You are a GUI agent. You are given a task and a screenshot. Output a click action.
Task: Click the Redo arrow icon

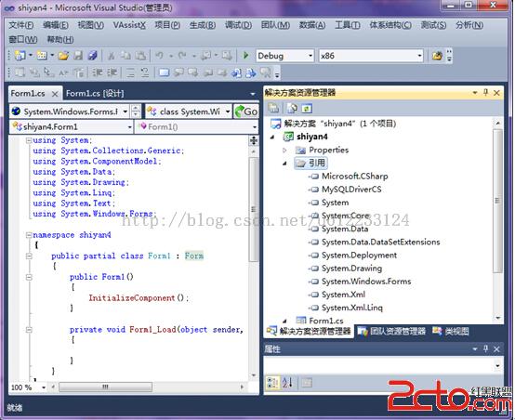click(182, 56)
